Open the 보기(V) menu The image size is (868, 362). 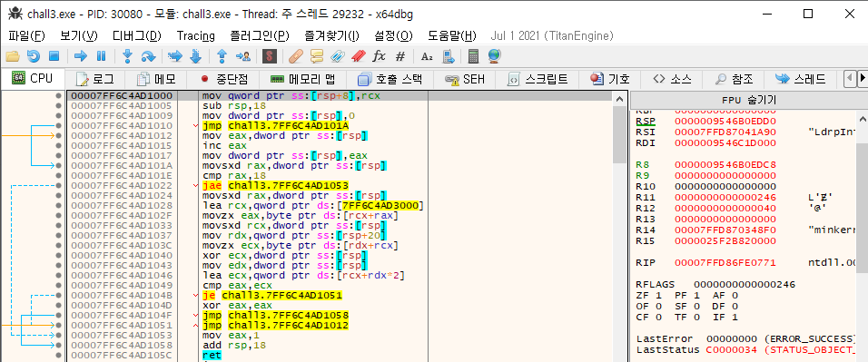coord(79,36)
